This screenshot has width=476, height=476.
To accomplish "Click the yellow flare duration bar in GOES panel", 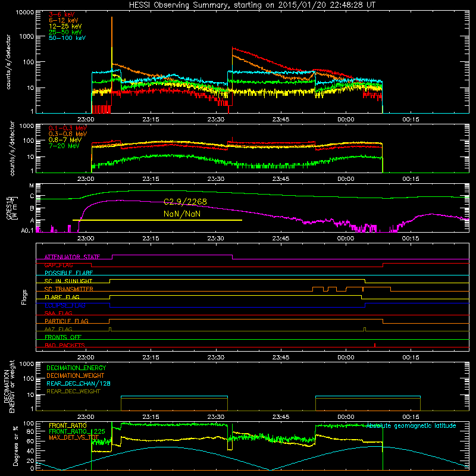I will pos(157,220).
